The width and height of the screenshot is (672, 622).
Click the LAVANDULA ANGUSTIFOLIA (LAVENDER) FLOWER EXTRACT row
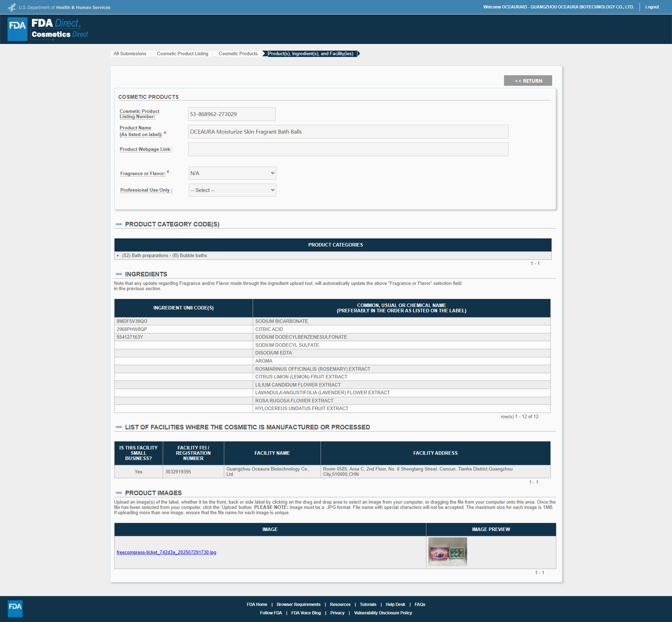[332, 393]
